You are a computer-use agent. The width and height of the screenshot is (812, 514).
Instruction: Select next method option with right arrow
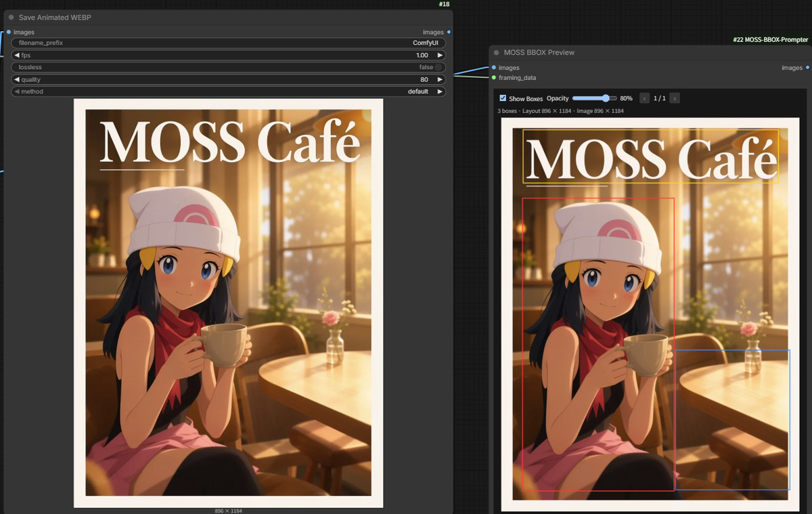[x=440, y=91]
